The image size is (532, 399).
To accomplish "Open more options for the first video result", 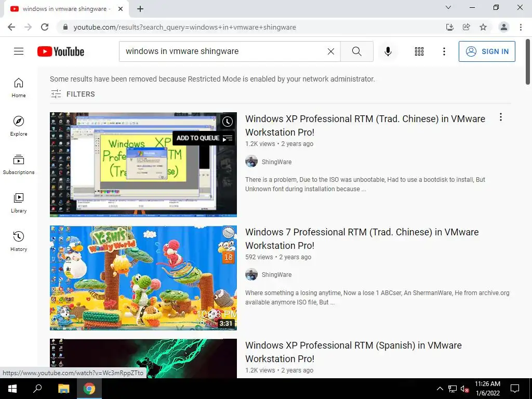I will 500,117.
